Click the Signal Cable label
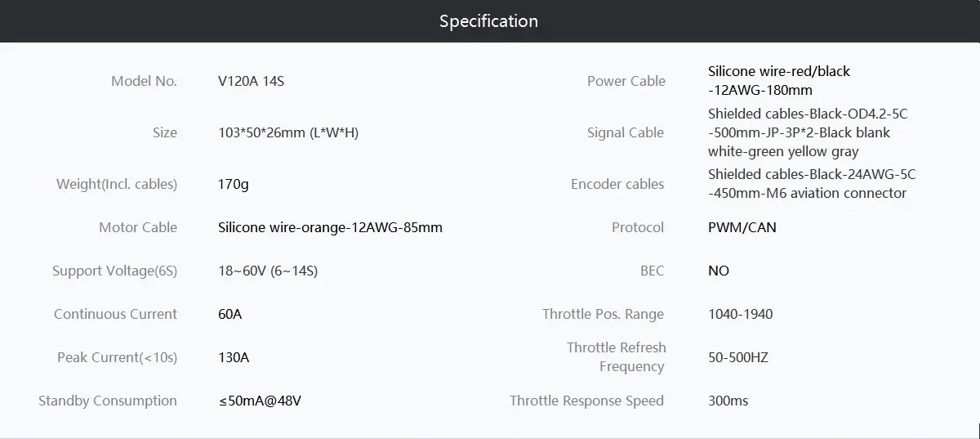The image size is (980, 439). click(x=626, y=132)
